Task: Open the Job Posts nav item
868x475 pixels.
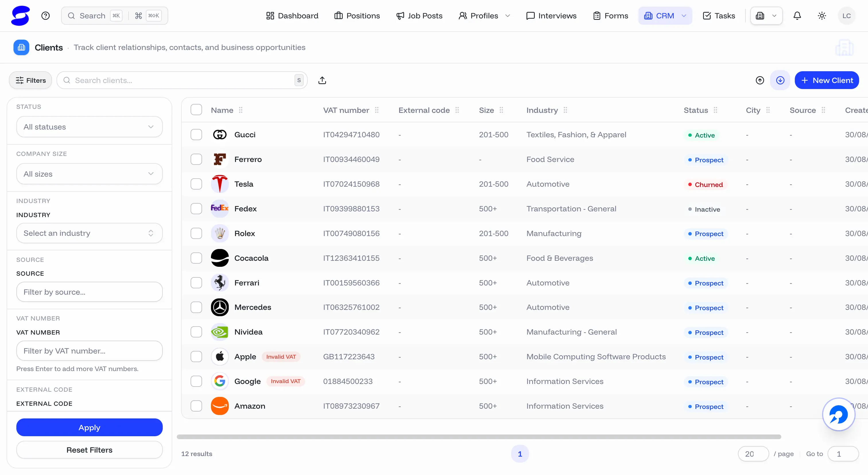Action: pyautogui.click(x=419, y=16)
